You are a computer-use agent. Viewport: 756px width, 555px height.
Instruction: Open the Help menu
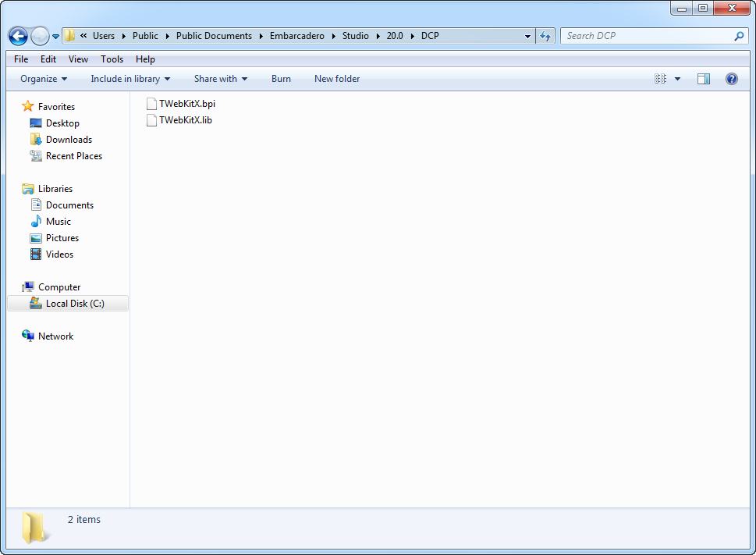pyautogui.click(x=145, y=59)
